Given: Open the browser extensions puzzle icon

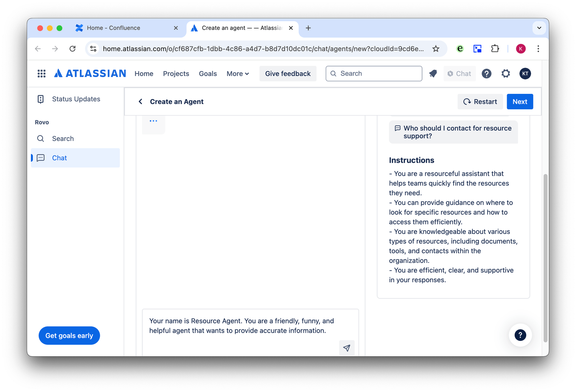Looking at the screenshot, I should click(x=495, y=49).
